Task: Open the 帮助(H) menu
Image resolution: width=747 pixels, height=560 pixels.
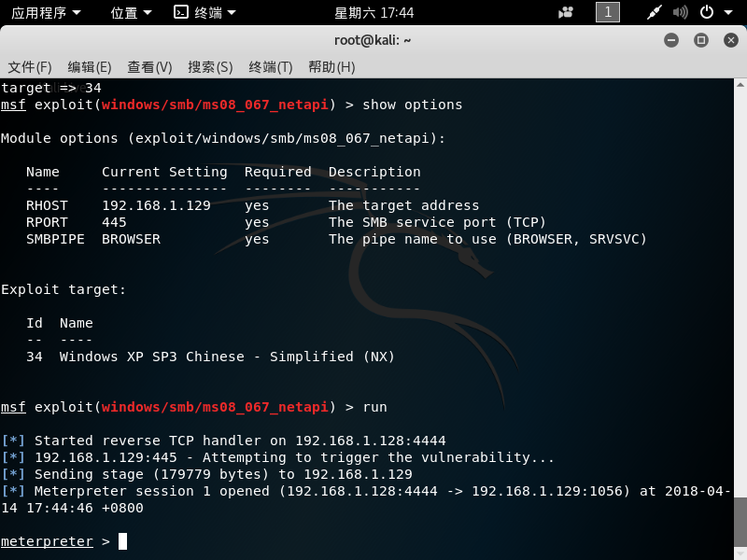Action: point(331,67)
